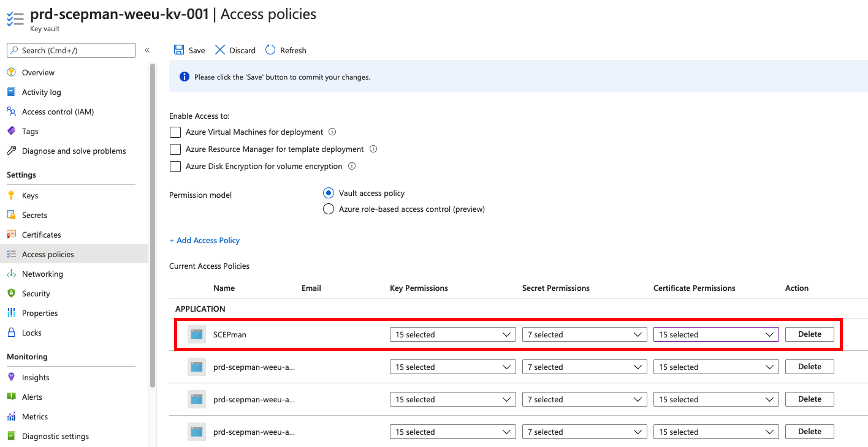Click the Save button label
The image size is (868, 447).
pos(197,50)
